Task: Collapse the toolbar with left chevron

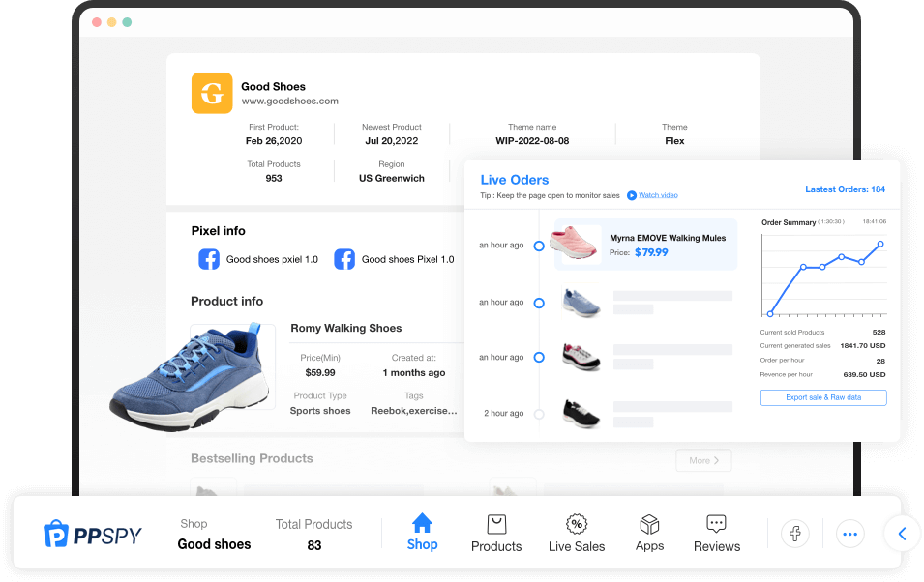Action: point(902,534)
